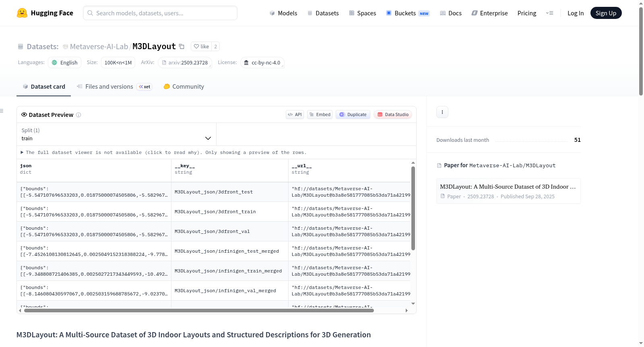Click the page vertical scrollbar thumb

click(x=641, y=51)
